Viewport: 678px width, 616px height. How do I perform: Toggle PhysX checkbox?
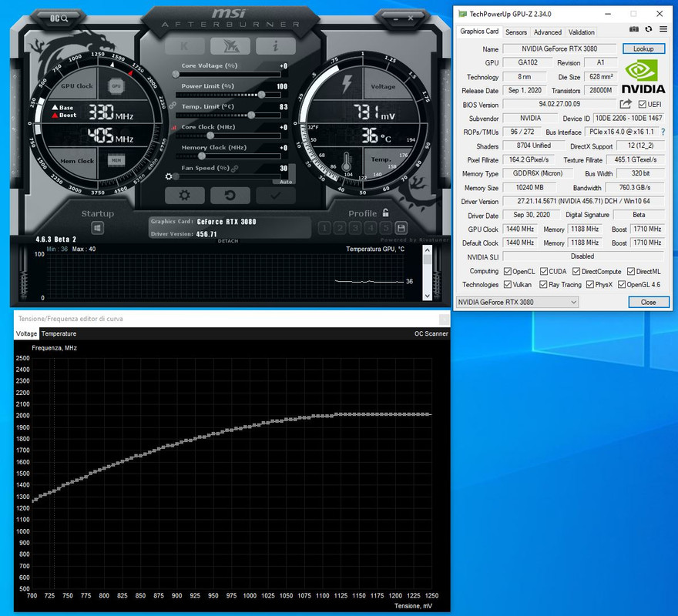(590, 284)
